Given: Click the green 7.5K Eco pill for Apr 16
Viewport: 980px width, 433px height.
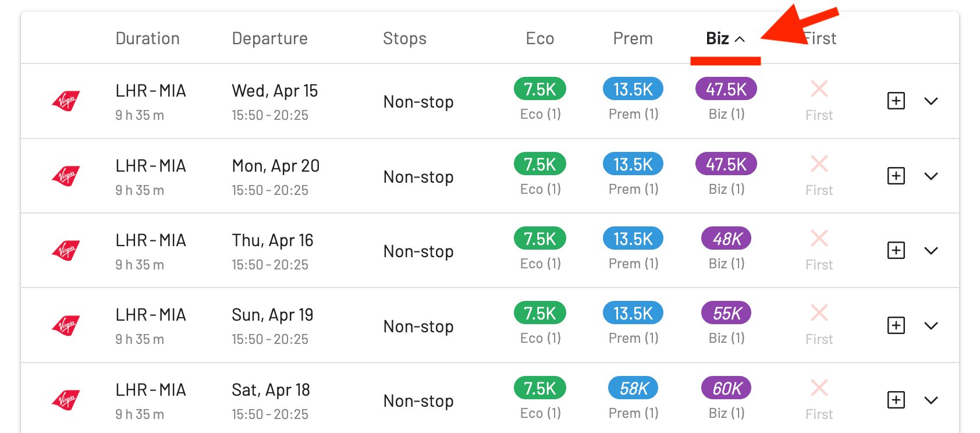Looking at the screenshot, I should pos(539,238).
